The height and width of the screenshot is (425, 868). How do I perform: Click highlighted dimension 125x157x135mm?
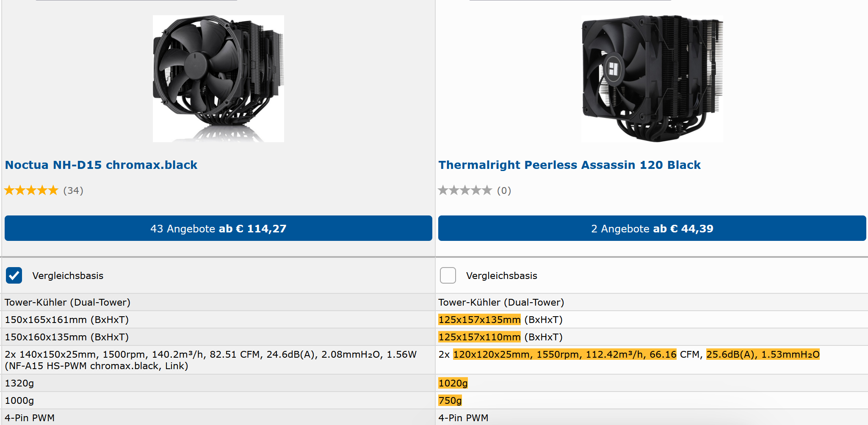point(479,320)
